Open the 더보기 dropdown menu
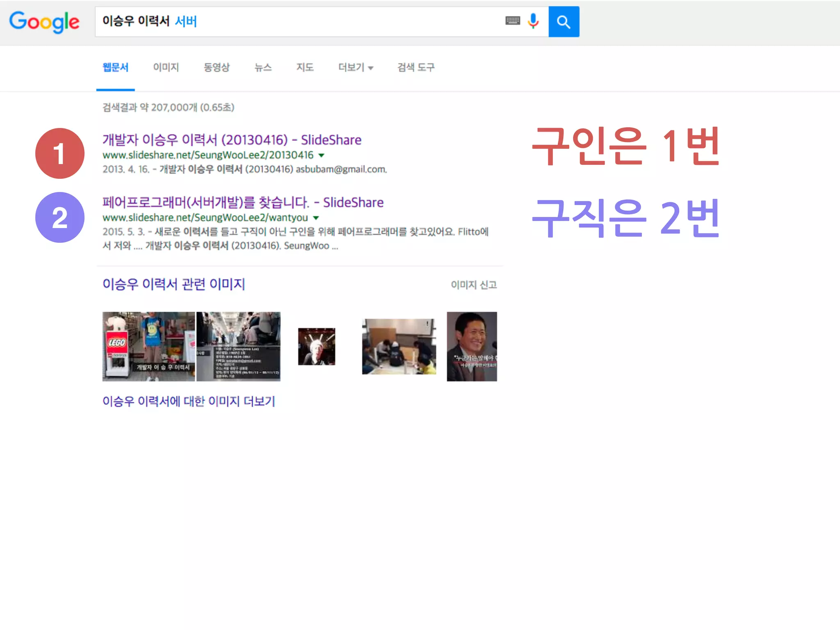Screen dimensions: 840x630 coord(355,67)
